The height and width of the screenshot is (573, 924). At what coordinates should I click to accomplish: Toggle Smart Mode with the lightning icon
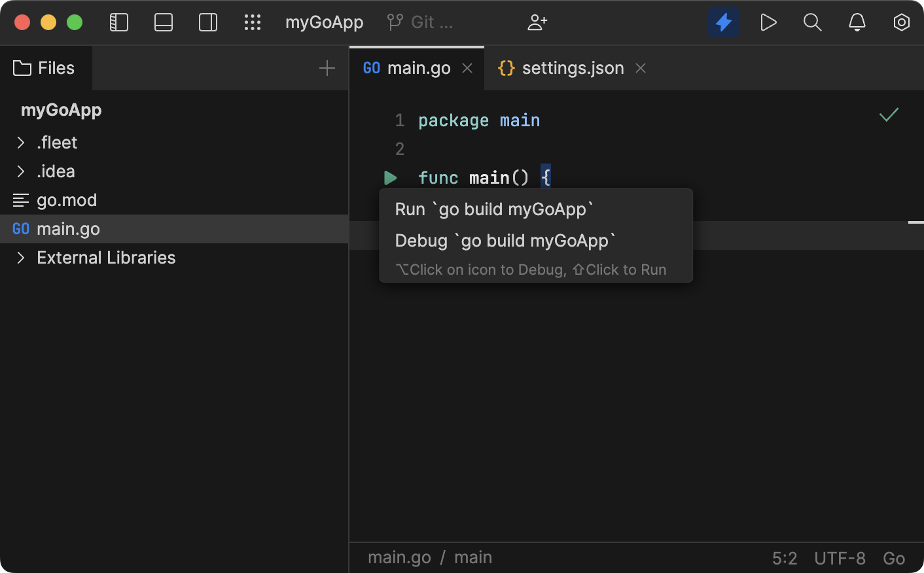[724, 22]
